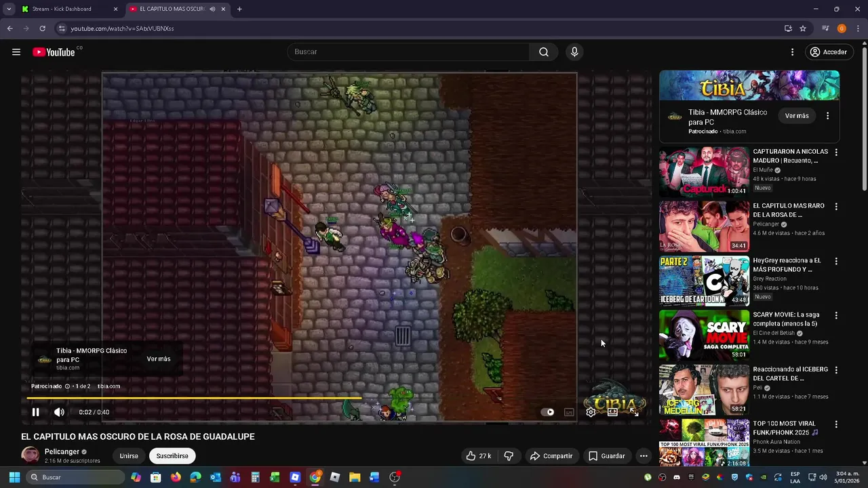Open options for SCARY MOVIE saga video

click(836, 316)
